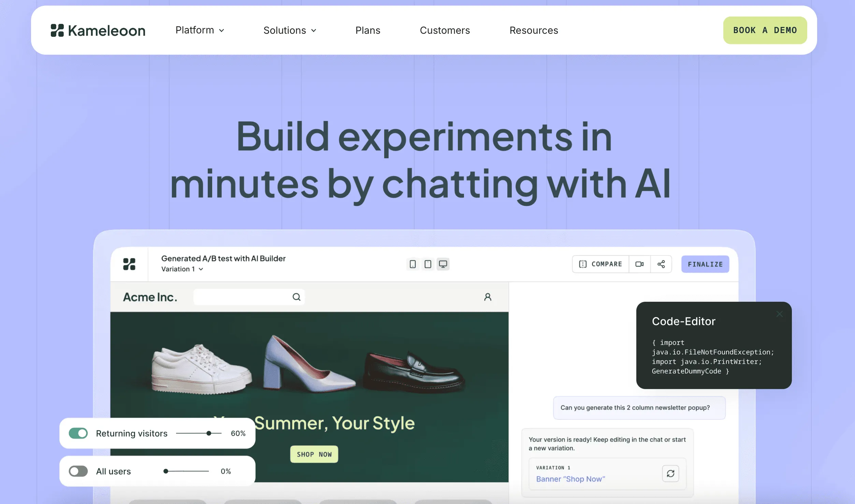Click the Returning visitors slider handle
This screenshot has width=855, height=504.
point(209,433)
